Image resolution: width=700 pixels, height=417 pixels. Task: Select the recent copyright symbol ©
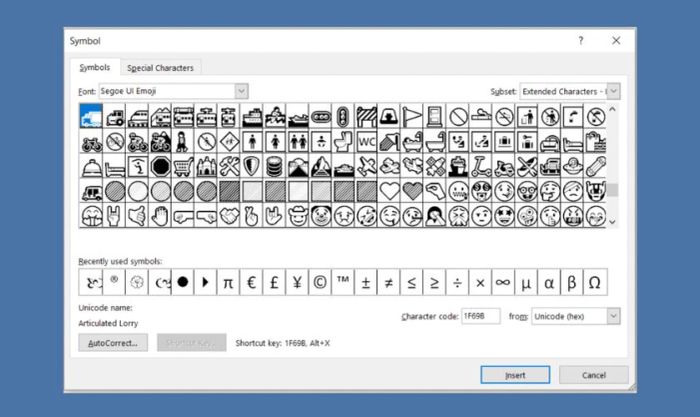coord(320,282)
